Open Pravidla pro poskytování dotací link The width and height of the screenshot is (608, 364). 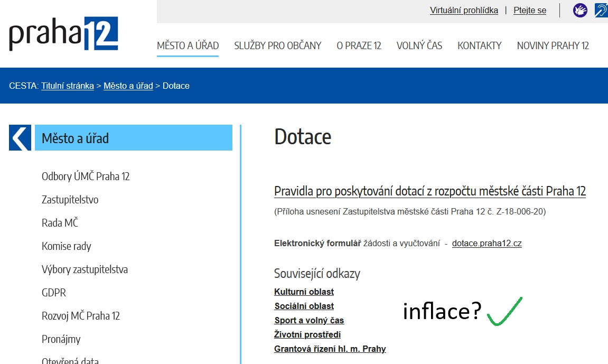(x=429, y=191)
